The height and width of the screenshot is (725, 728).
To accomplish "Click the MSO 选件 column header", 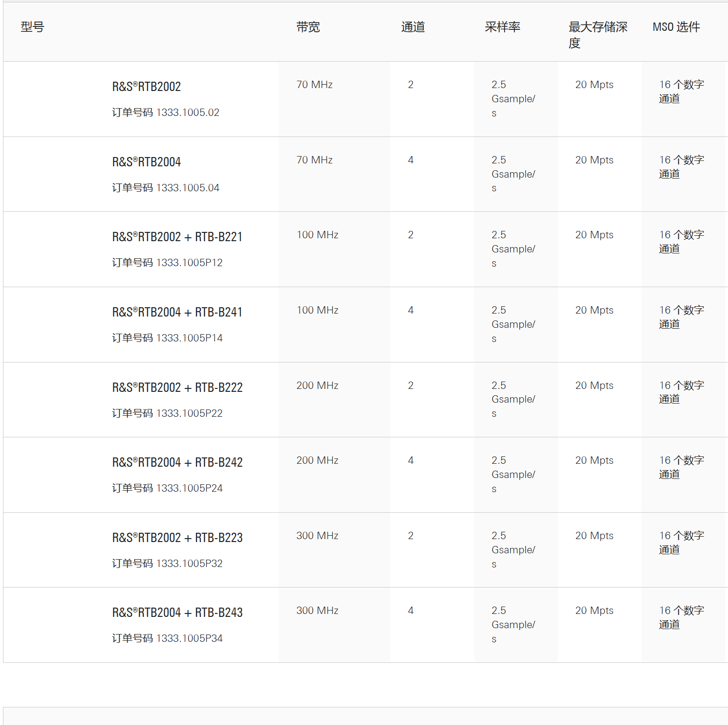I will pos(676,27).
